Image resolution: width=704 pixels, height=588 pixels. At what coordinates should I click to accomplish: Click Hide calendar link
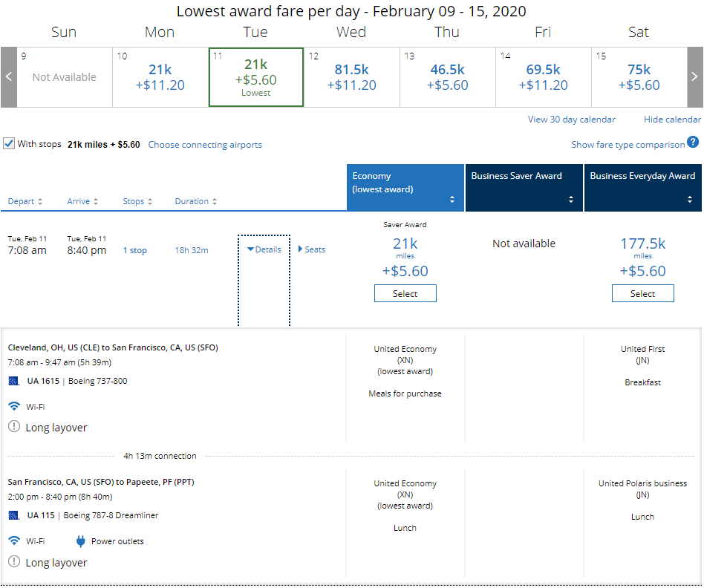671,120
